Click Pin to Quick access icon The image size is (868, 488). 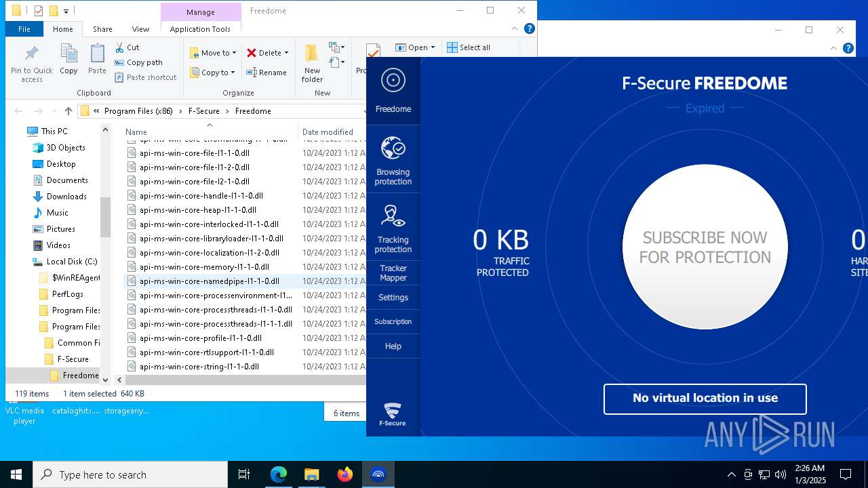tap(31, 64)
